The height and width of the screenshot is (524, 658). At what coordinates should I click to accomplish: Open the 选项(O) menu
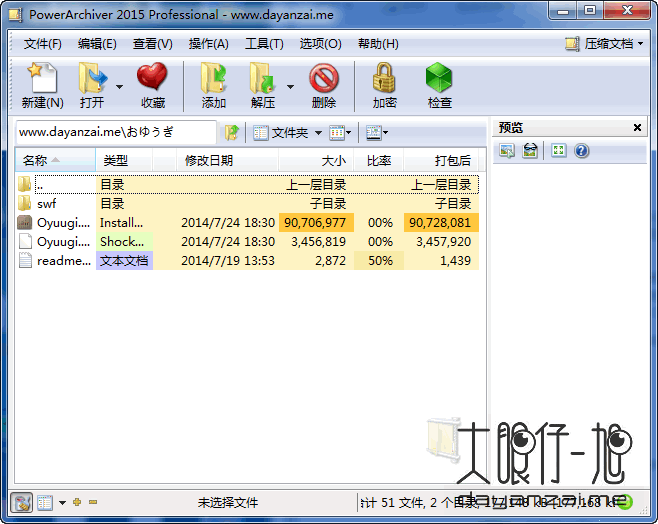pyautogui.click(x=320, y=44)
